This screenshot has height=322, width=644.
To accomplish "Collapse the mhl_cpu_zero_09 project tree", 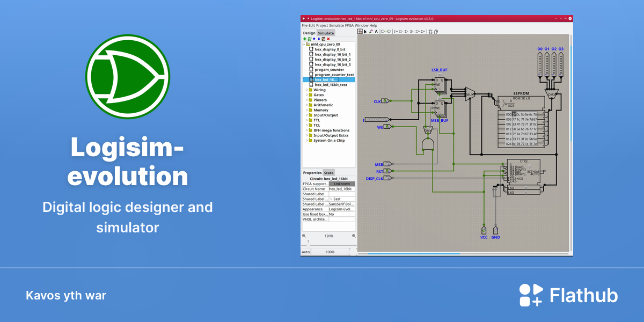I will coord(304,44).
